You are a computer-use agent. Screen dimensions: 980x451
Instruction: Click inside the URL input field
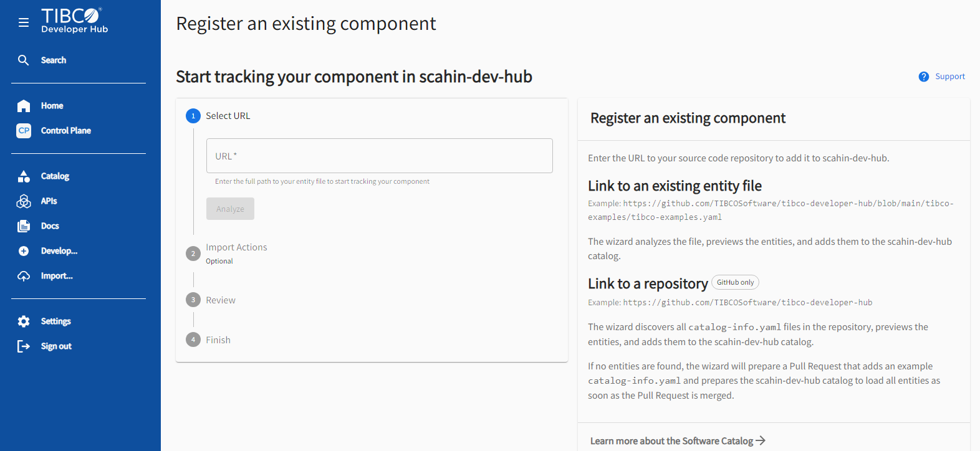pyautogui.click(x=379, y=156)
